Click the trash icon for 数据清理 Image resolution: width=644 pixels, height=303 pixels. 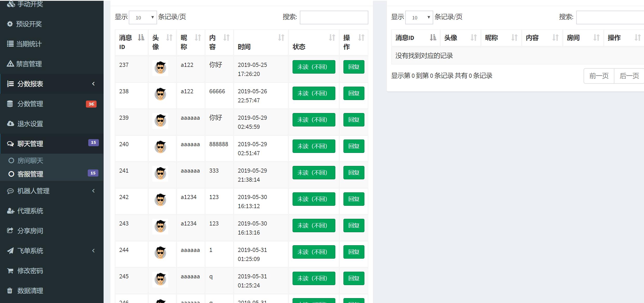coord(10,291)
